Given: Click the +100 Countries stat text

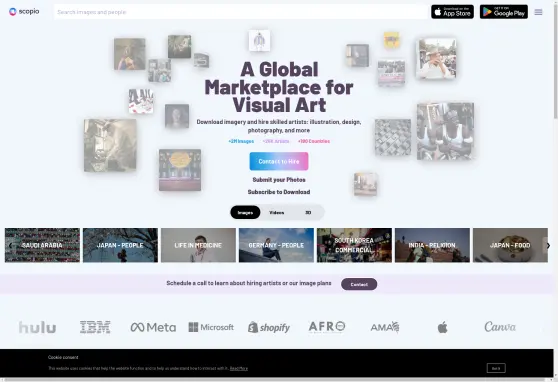Looking at the screenshot, I should pos(314,141).
